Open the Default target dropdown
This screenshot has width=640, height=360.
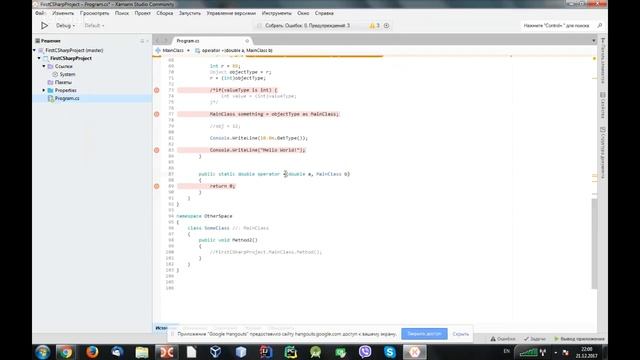[x=94, y=26]
